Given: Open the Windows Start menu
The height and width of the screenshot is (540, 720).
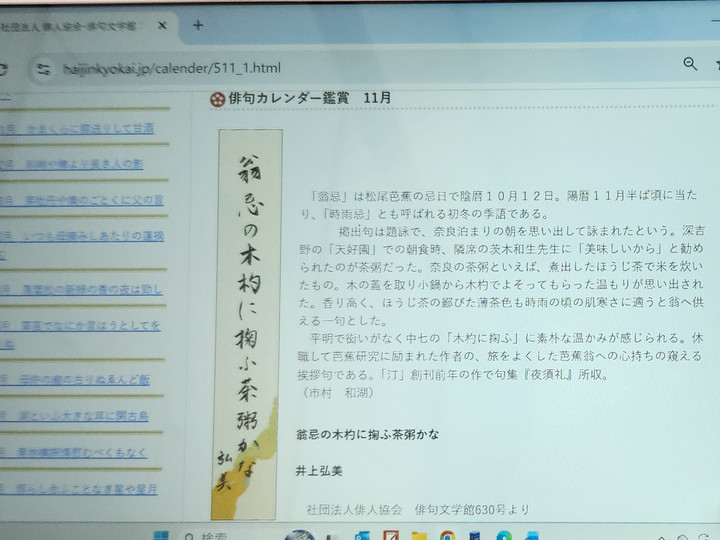Looking at the screenshot, I should pos(160,536).
